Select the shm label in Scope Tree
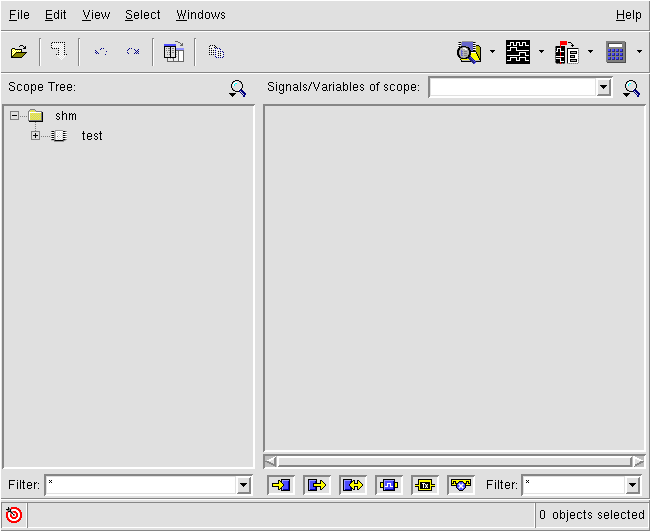650x531 pixels. click(x=66, y=116)
